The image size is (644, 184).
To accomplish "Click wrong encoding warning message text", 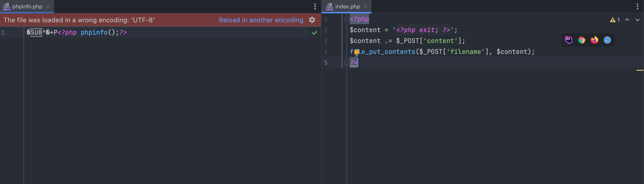I will (79, 20).
